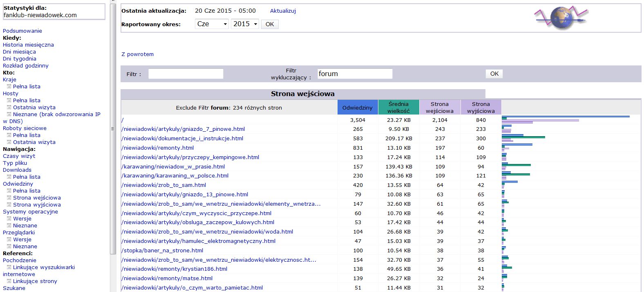Click the icon next to 'Linkujące wyszukiwarki'
The height and width of the screenshot is (292, 644).
click(9, 267)
